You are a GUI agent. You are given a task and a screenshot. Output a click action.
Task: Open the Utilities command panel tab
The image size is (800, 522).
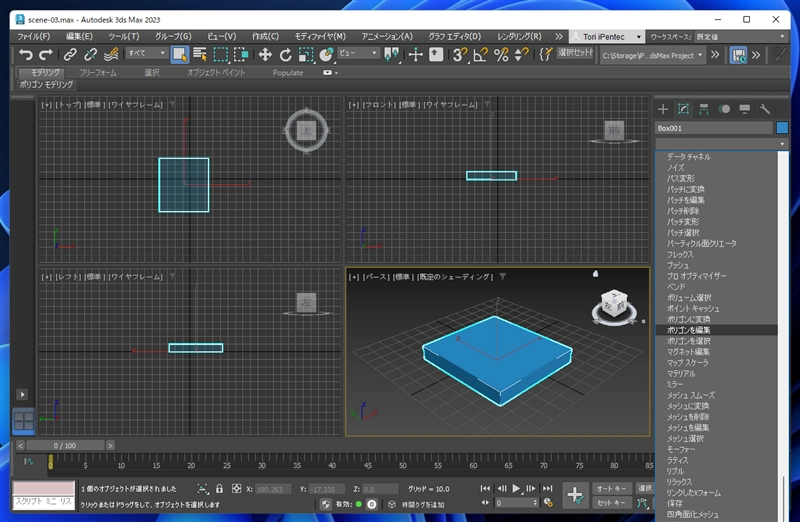[764, 109]
